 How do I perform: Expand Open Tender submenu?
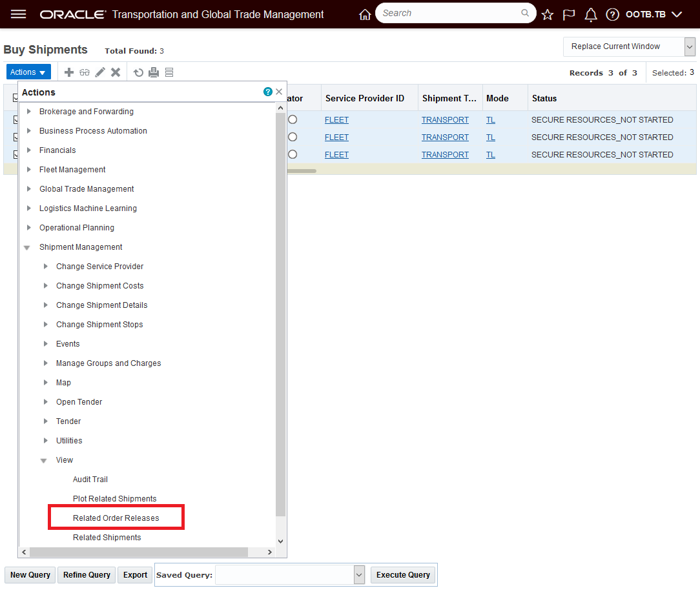coord(46,402)
